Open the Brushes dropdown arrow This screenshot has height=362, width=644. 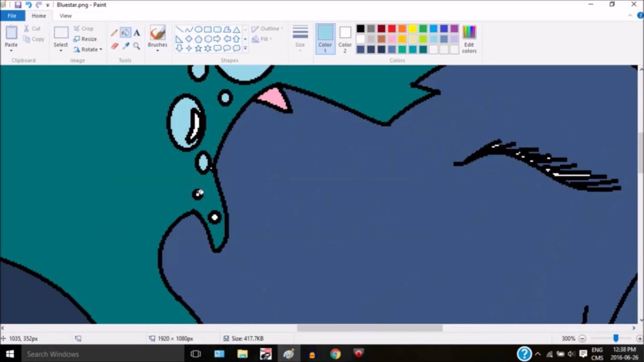pos(157,51)
